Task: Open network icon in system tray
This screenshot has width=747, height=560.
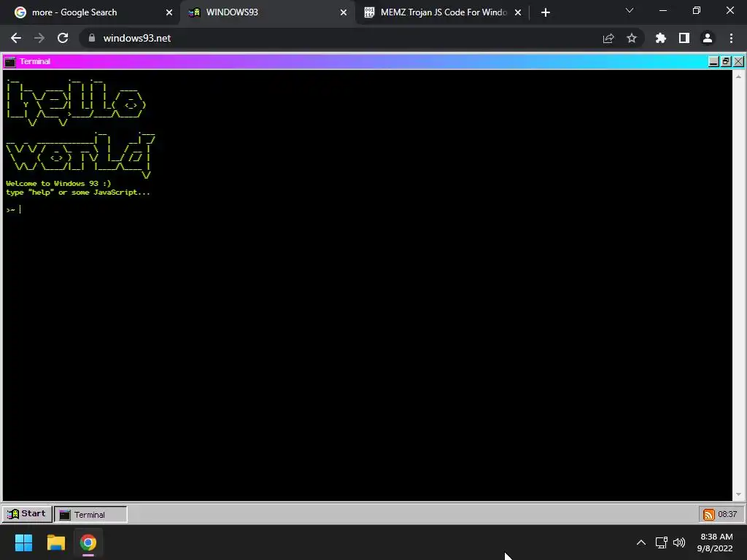Action: coord(661,542)
